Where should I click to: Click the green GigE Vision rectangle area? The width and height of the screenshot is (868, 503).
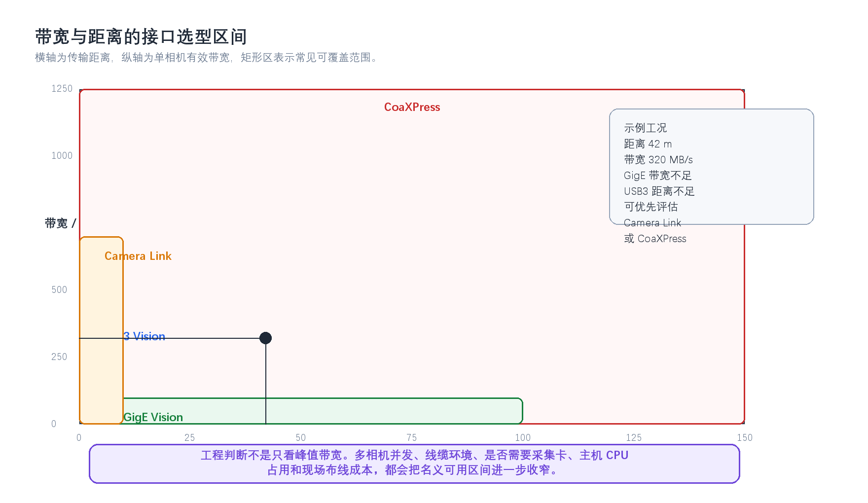coord(323,411)
